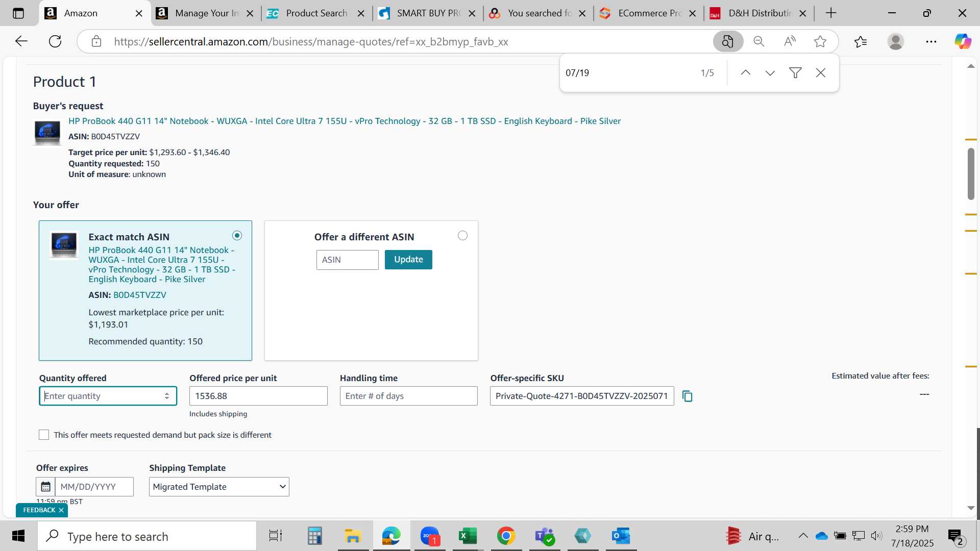Click the browser address bar URL
980x551 pixels.
(311, 42)
